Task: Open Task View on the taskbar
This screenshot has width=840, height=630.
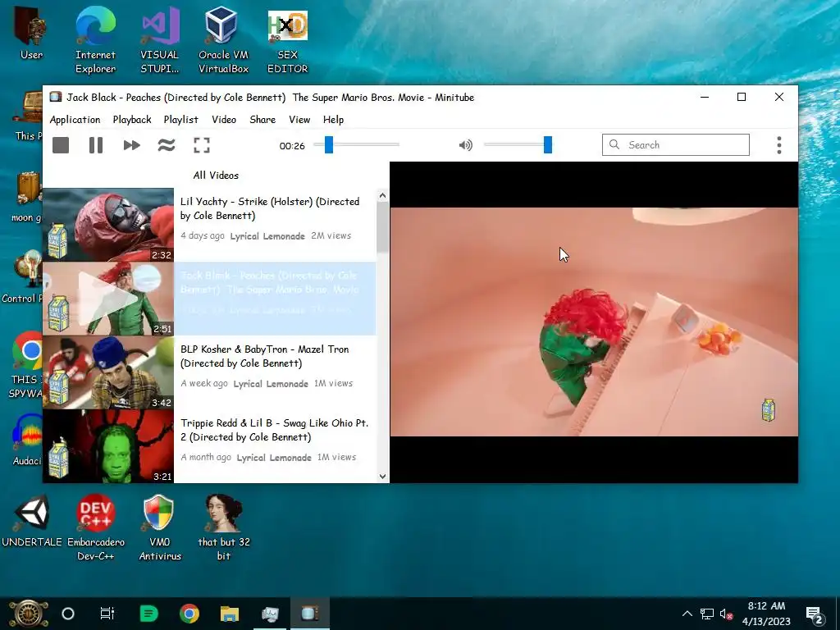Action: [107, 614]
